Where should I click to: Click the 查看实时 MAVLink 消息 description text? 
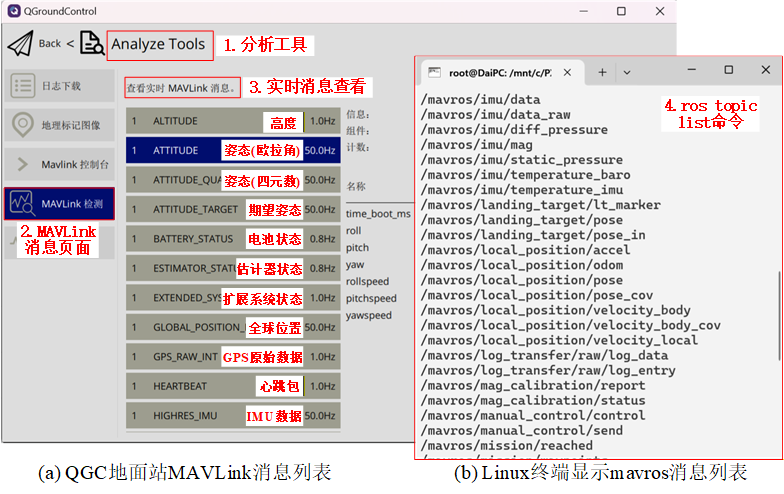point(181,88)
